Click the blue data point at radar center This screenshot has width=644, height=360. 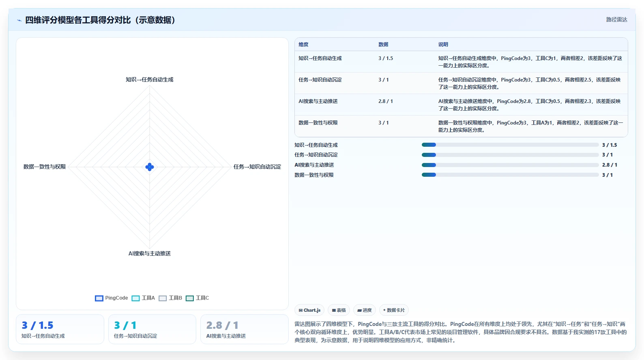pyautogui.click(x=150, y=167)
